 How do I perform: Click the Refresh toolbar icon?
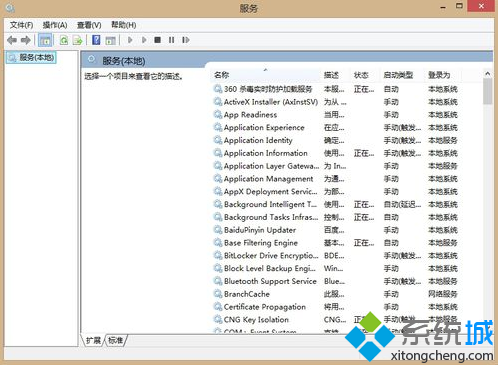pyautogui.click(x=63, y=40)
